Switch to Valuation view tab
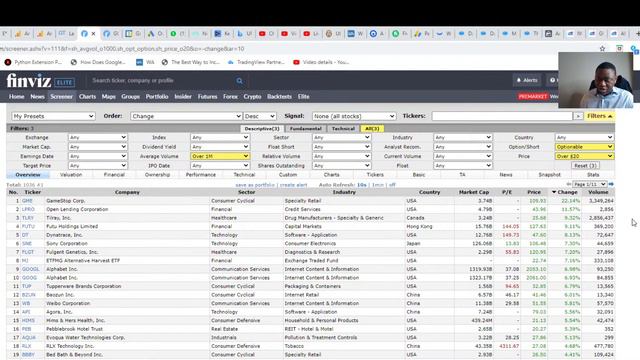 pyautogui.click(x=71, y=175)
